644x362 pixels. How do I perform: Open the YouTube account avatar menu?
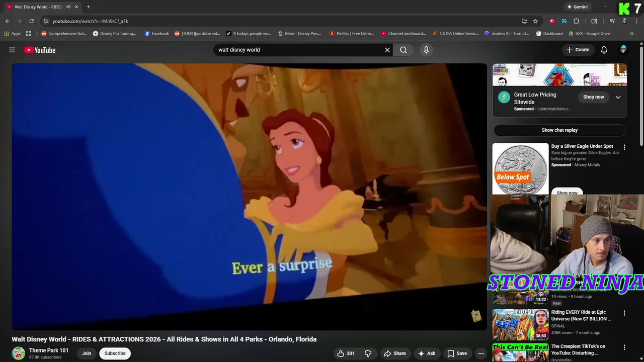[x=623, y=50]
